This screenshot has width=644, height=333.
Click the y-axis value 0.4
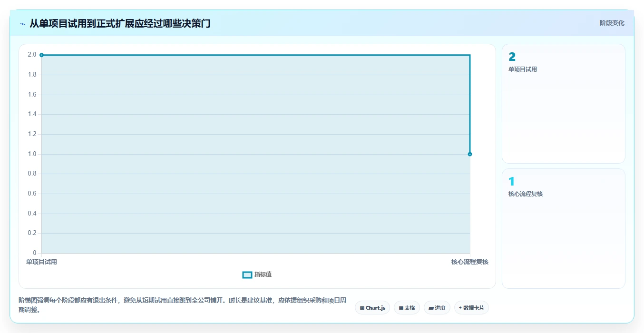32,214
